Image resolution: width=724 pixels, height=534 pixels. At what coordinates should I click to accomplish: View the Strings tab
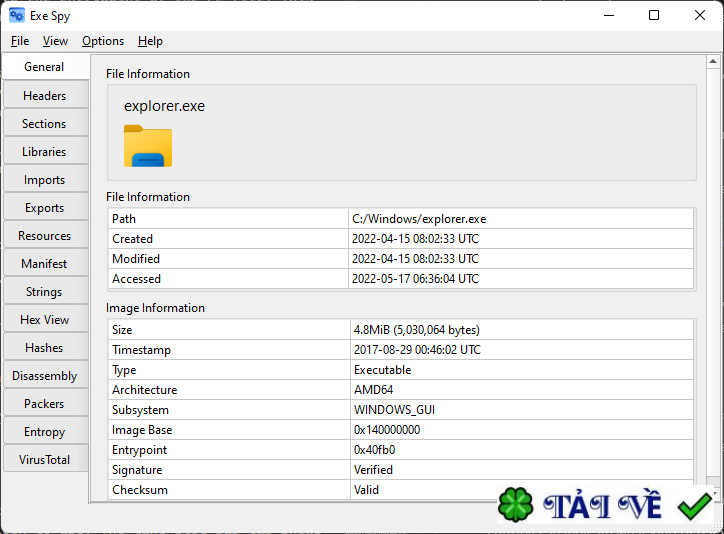(x=44, y=292)
